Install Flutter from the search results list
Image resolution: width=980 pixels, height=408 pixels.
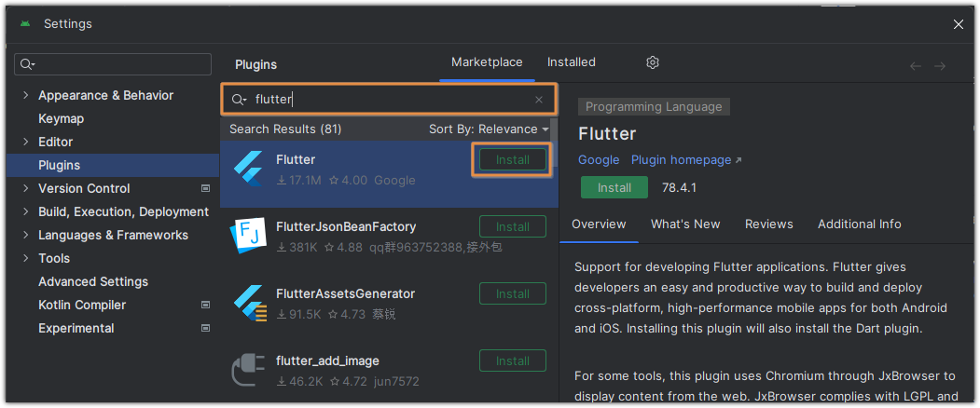(x=513, y=160)
